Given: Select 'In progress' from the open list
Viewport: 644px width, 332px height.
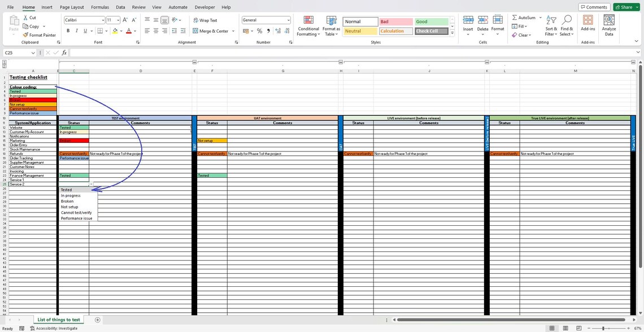Looking at the screenshot, I should tap(71, 195).
